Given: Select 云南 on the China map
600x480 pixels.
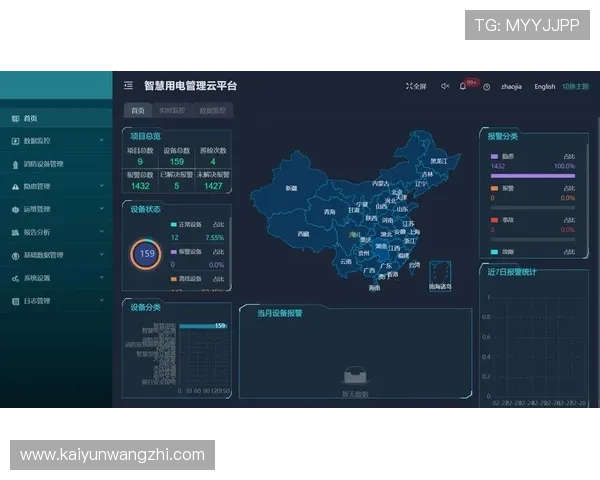Looking at the screenshot, I should (x=346, y=262).
